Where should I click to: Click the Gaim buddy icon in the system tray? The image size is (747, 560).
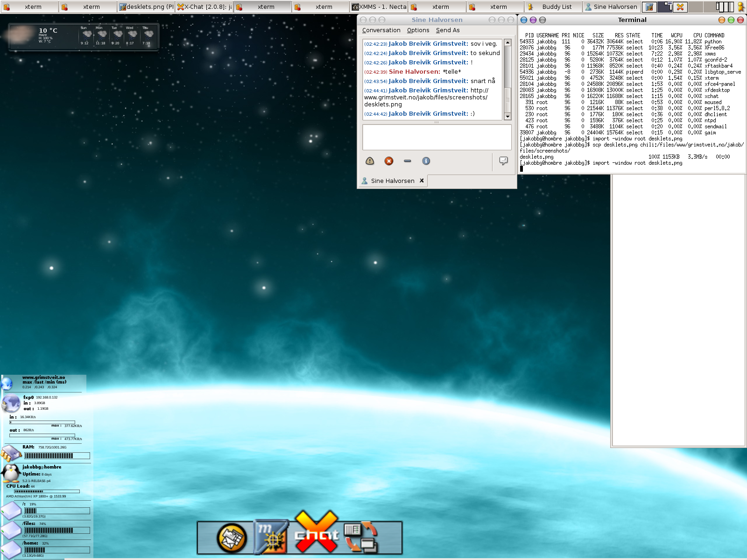740,7
